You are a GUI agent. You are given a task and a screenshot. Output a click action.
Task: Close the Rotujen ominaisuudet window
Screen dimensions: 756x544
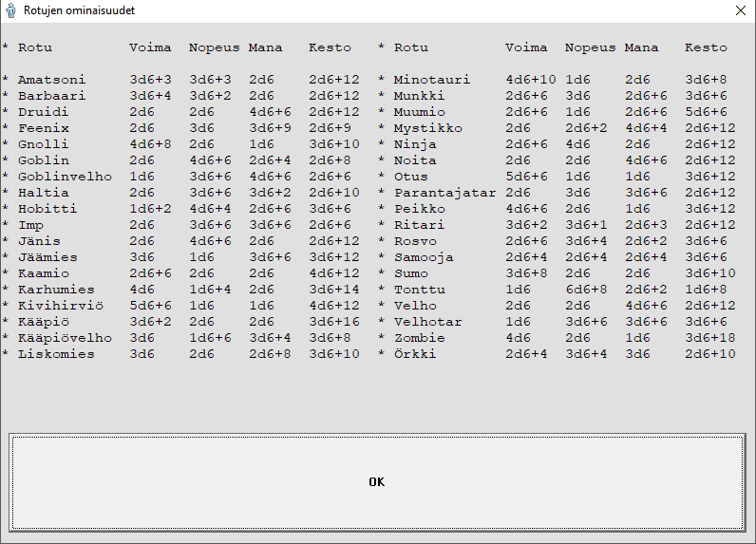pos(740,10)
